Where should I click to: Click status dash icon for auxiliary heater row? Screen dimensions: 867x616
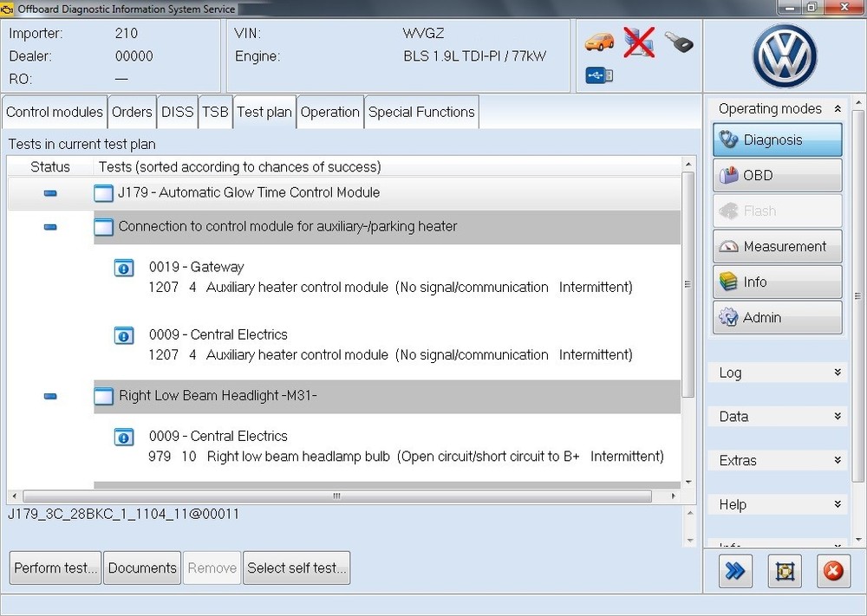pyautogui.click(x=50, y=227)
